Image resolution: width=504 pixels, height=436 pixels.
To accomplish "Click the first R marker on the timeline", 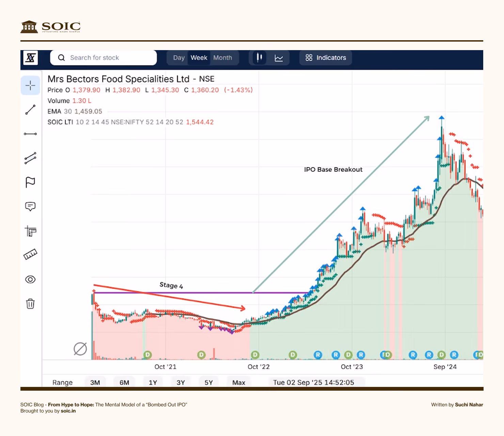I will (318, 355).
